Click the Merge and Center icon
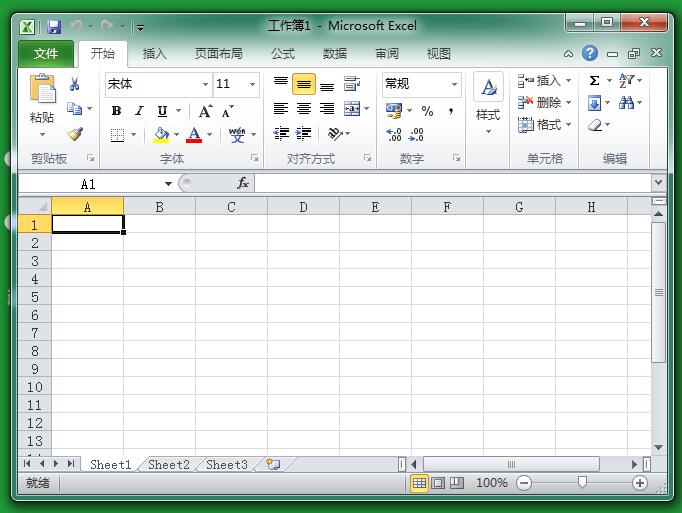The height and width of the screenshot is (513, 682). coord(352,109)
